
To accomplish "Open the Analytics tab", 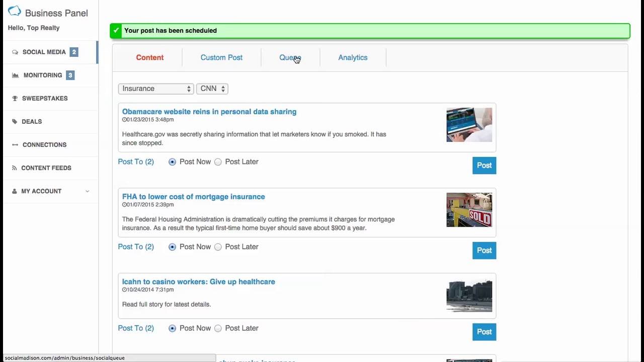I will point(353,57).
